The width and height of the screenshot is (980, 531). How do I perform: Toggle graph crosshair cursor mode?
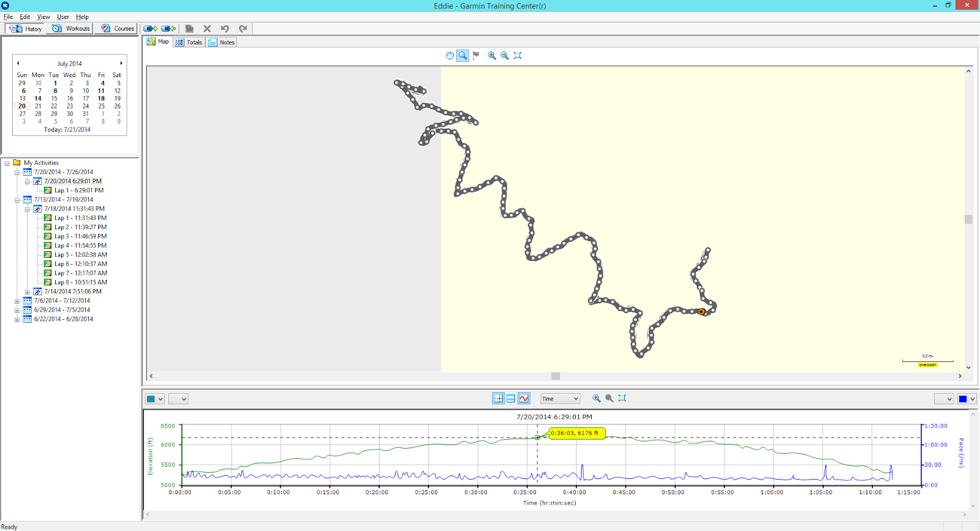coord(498,398)
